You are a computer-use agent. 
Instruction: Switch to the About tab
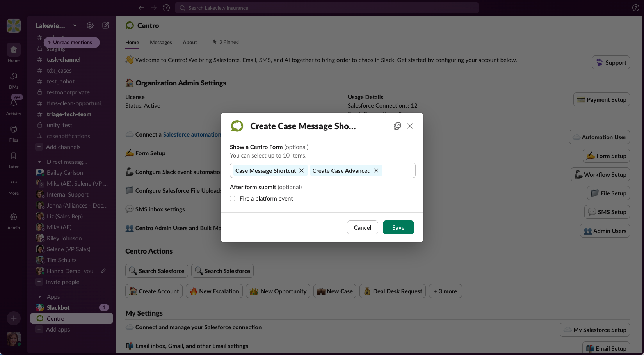tap(190, 42)
